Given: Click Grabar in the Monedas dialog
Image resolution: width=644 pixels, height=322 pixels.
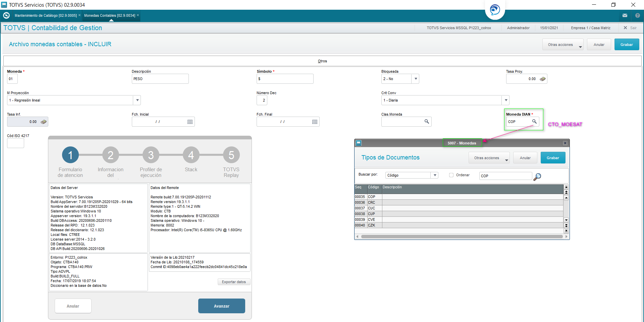Looking at the screenshot, I should pos(553,158).
